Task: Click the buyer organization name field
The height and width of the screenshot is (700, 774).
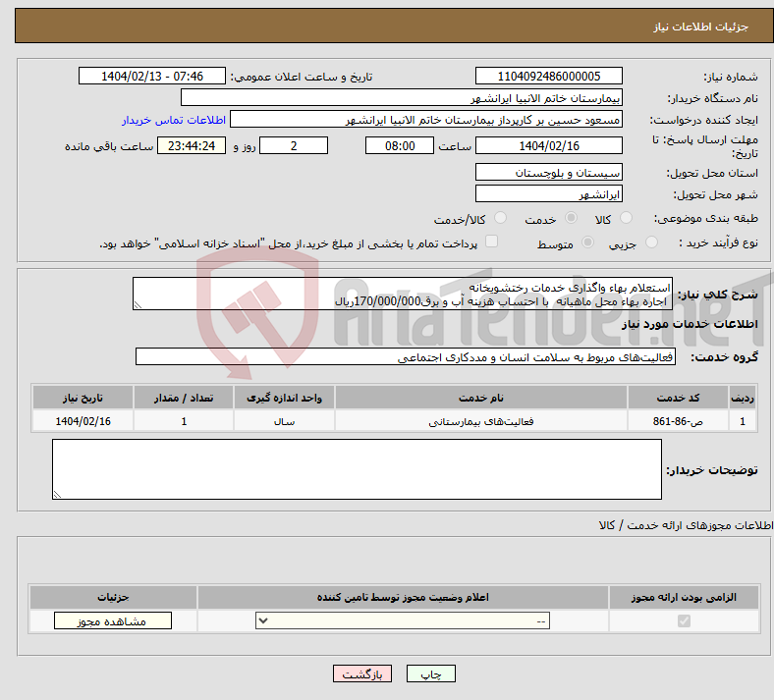Action: point(402,97)
